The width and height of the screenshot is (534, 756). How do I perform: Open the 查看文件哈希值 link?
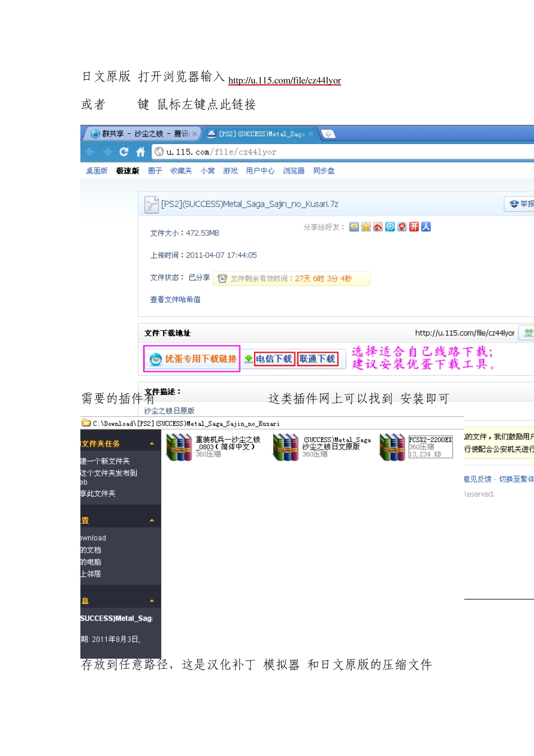175,300
